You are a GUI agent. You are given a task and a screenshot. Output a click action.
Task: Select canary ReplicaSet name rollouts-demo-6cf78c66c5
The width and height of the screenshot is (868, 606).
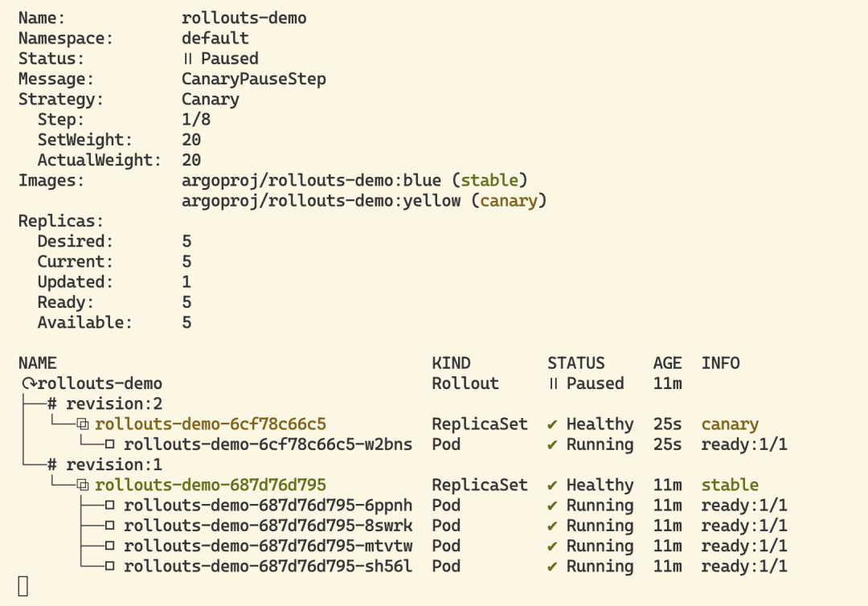point(211,424)
